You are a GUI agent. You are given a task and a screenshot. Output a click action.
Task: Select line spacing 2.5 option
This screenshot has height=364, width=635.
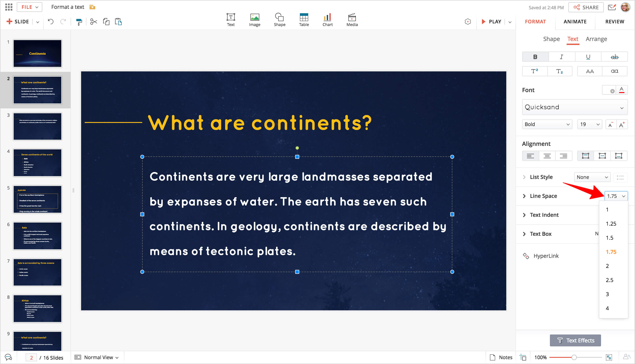pyautogui.click(x=609, y=280)
